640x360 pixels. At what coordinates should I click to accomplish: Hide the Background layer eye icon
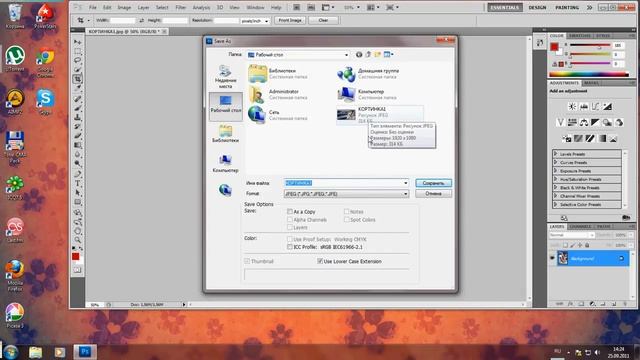pos(552,258)
